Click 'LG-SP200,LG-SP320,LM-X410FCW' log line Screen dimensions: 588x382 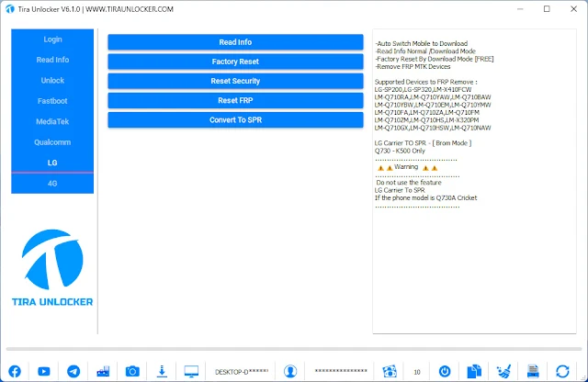click(423, 90)
